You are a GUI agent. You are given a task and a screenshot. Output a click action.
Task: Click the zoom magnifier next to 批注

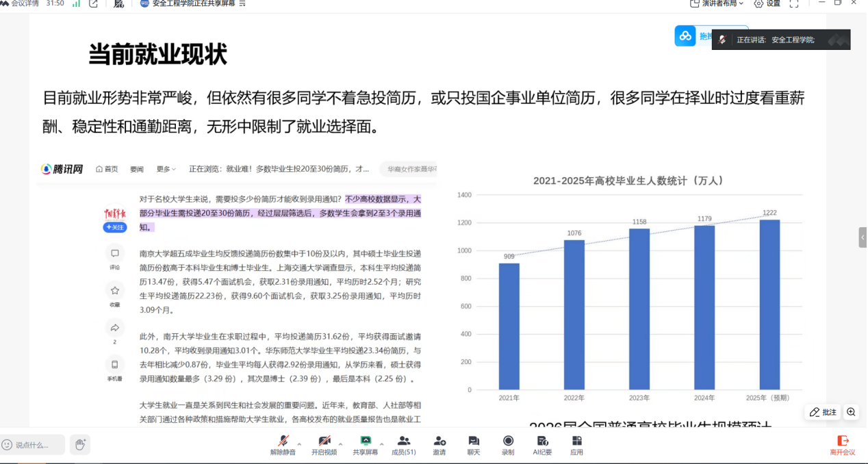(x=851, y=412)
